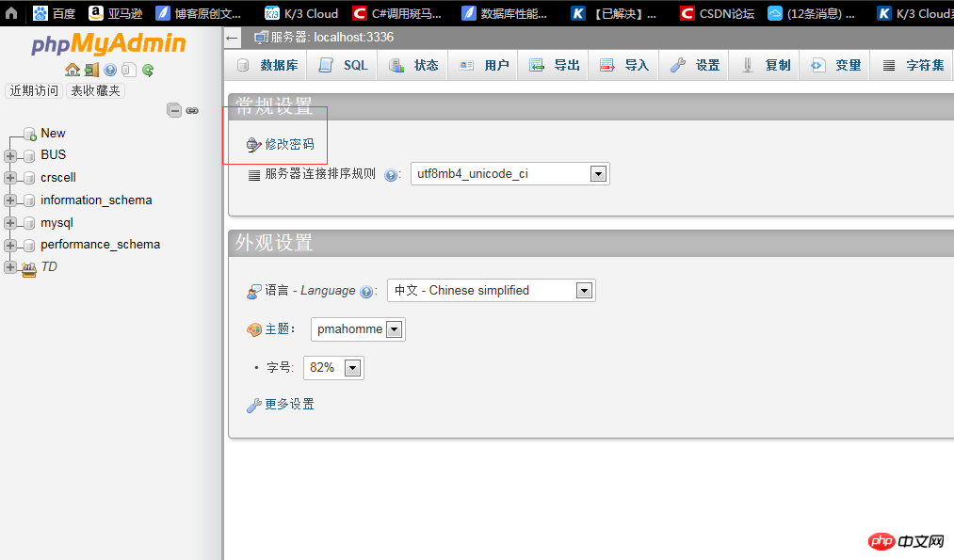This screenshot has height=560, width=954.
Task: Refresh the navigation panel with green arrow icon
Action: 147,70
